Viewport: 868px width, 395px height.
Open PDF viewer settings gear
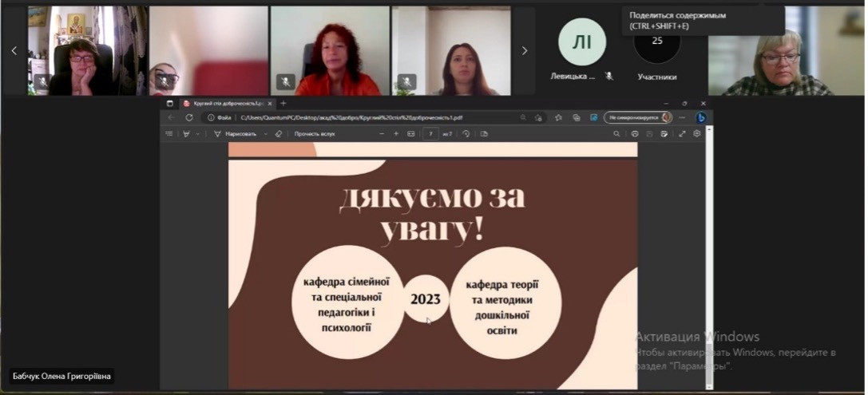[x=697, y=133]
